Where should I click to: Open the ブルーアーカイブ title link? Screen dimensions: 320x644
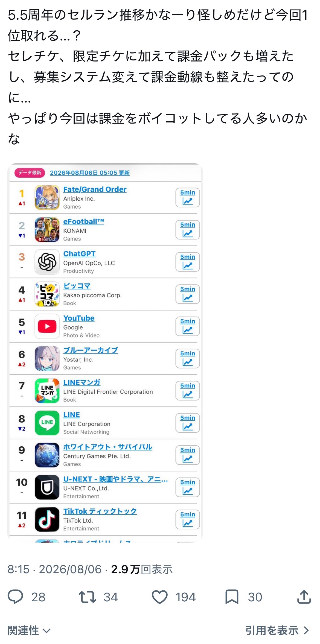click(91, 350)
